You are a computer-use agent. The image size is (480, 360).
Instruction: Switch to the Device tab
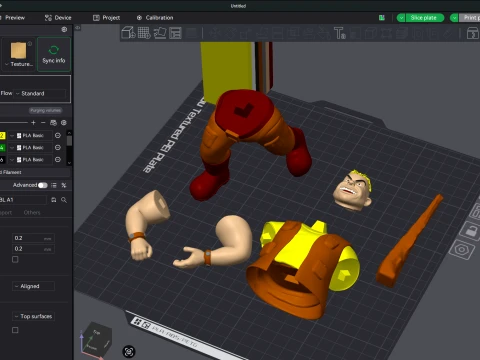click(x=58, y=18)
